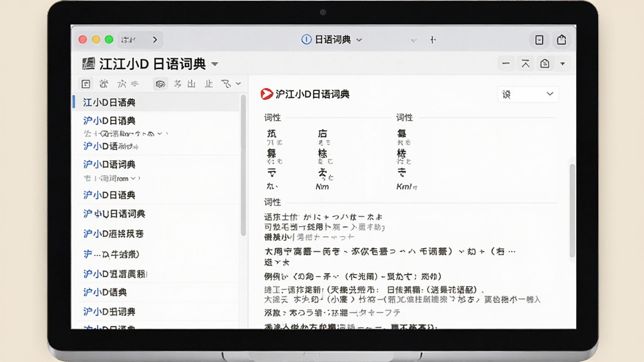
Task: Click the double-line icon in the sidebar toolbar
Action: point(135,84)
